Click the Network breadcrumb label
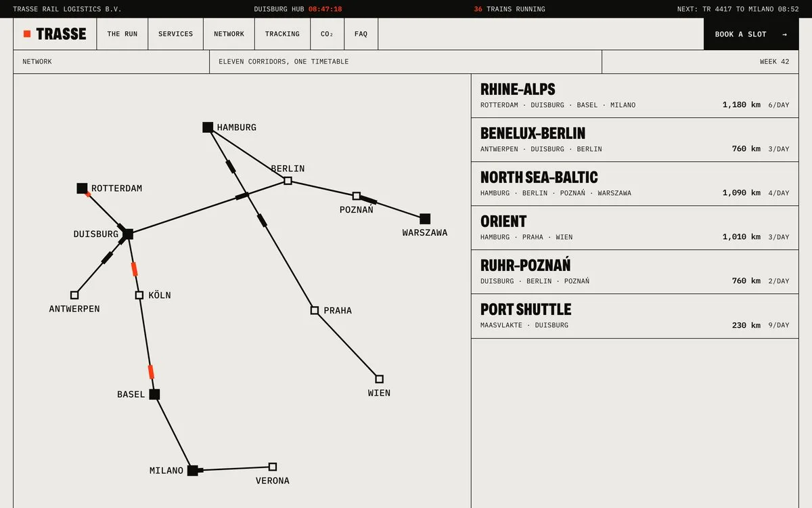 (37, 62)
